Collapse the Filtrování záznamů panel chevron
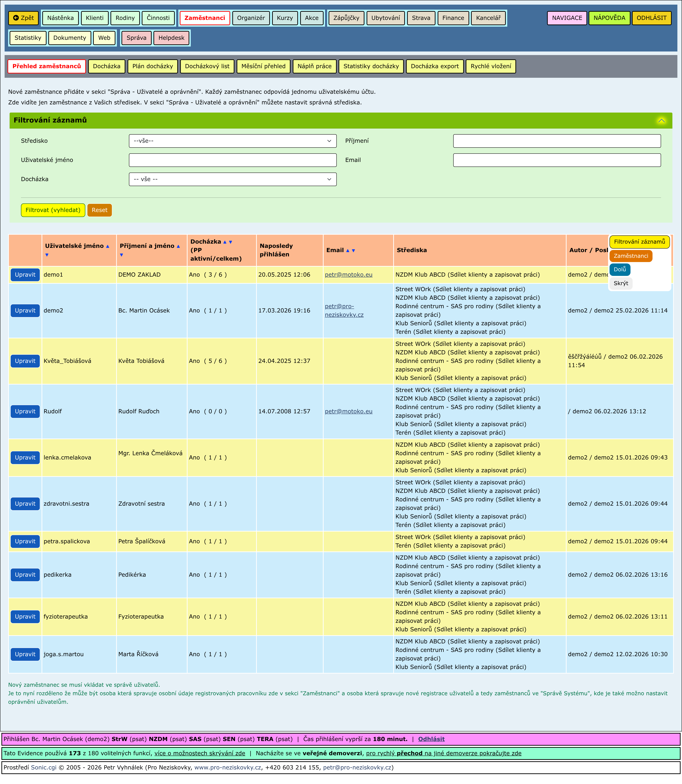The image size is (682, 784). coord(661,121)
